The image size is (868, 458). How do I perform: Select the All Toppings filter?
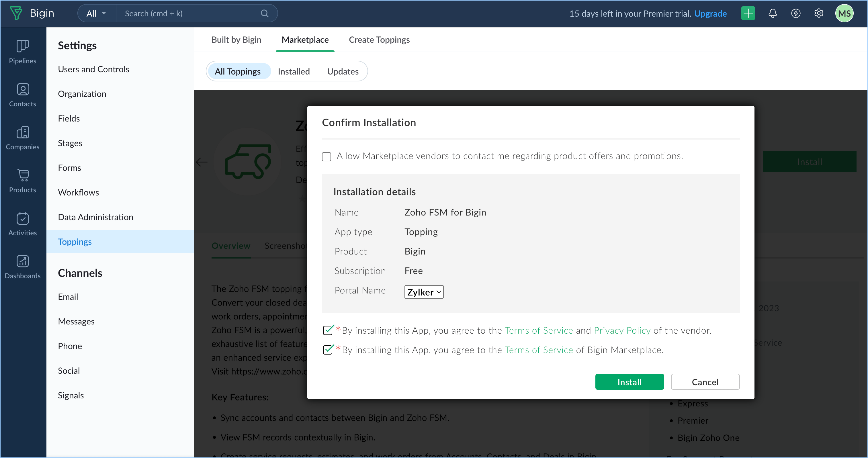pos(238,71)
